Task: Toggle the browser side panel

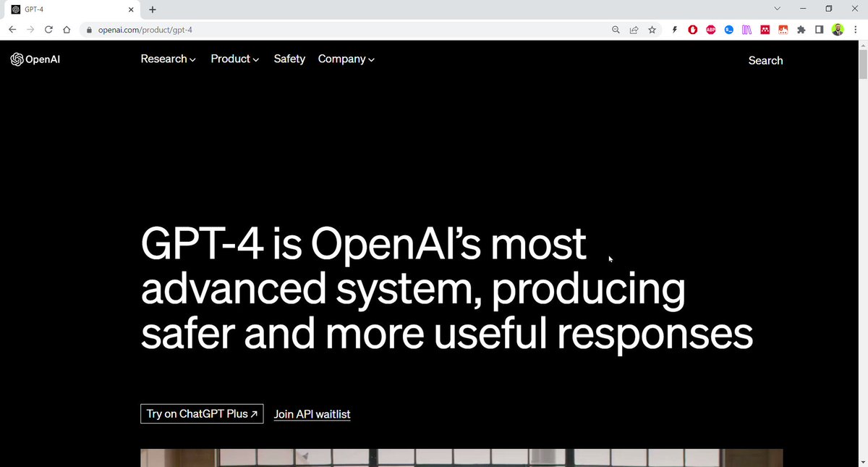Action: (820, 30)
